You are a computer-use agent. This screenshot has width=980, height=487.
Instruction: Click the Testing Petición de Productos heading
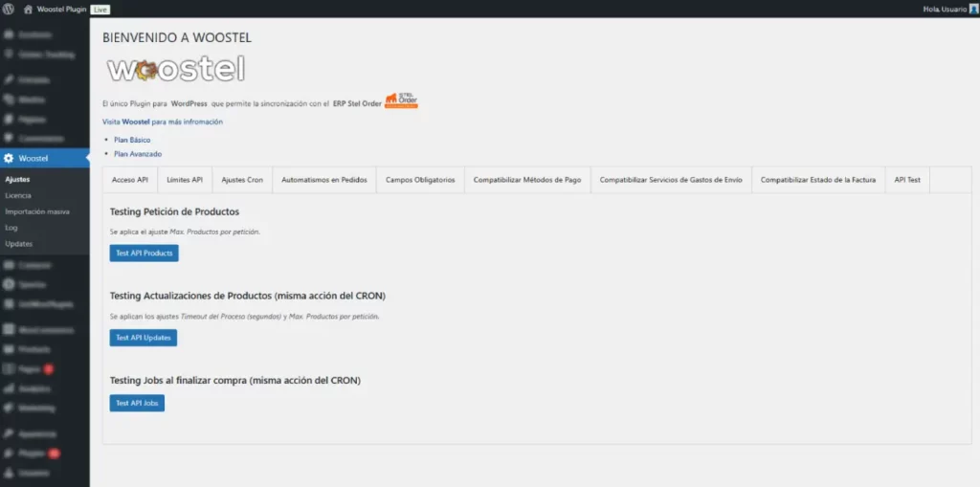click(174, 212)
